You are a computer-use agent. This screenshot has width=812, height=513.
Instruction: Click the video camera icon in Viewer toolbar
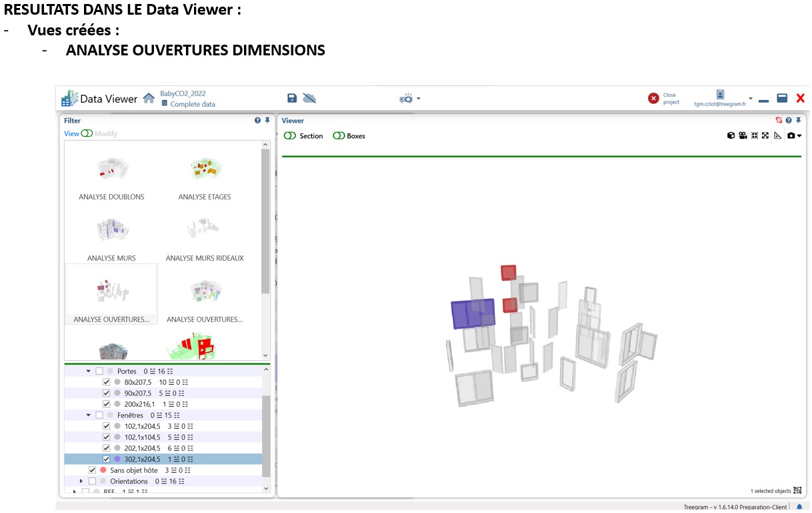pos(743,135)
